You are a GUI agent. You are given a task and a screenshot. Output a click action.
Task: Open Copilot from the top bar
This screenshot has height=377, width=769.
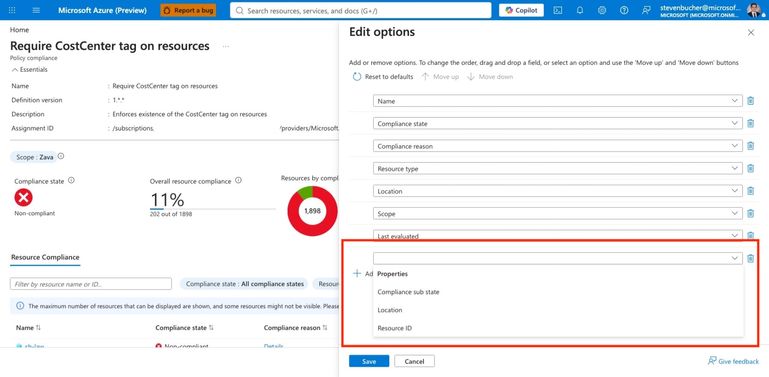(521, 10)
